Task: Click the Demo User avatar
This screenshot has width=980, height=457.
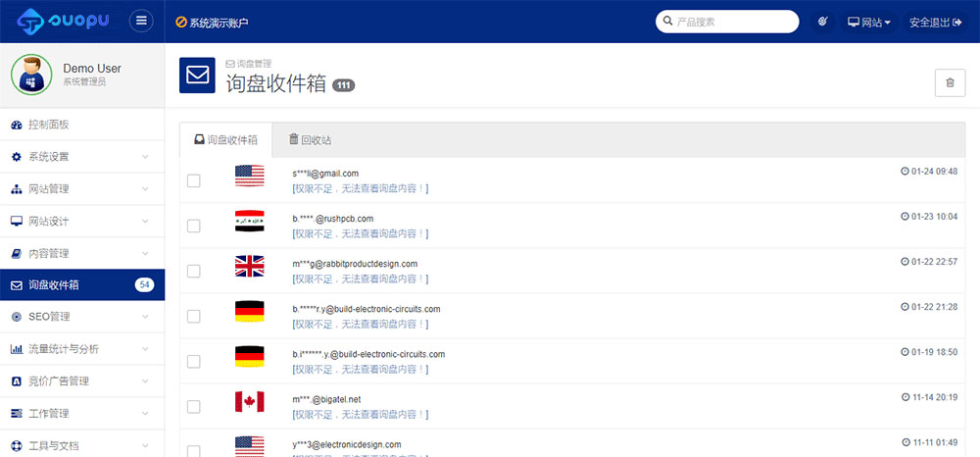Action: pyautogui.click(x=31, y=75)
